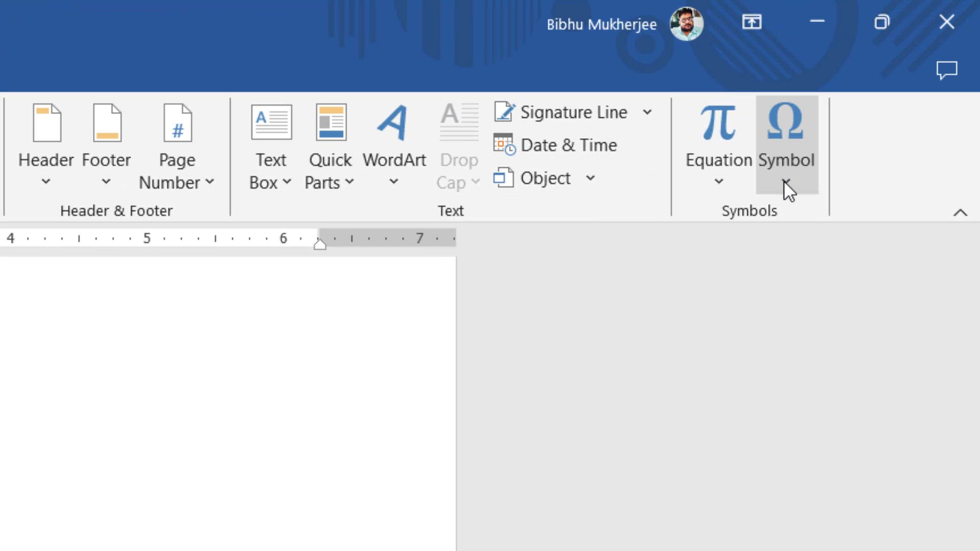Open the Quick Parts icon

pos(331,122)
